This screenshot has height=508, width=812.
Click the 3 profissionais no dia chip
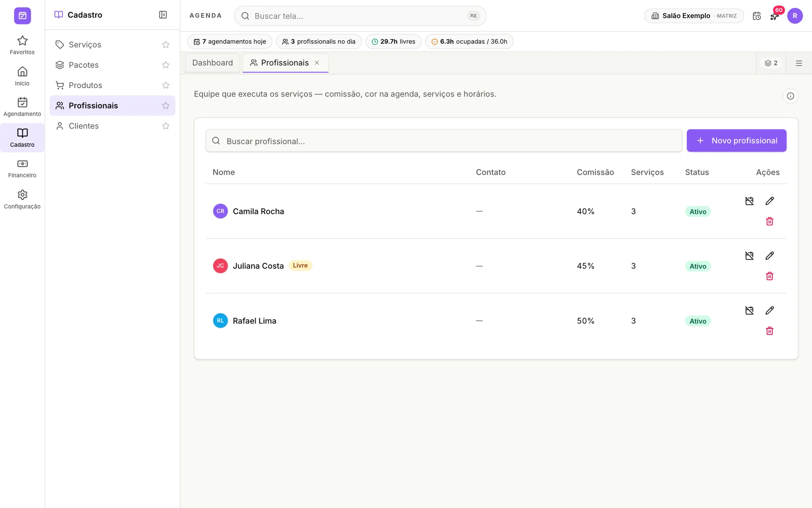(x=318, y=41)
